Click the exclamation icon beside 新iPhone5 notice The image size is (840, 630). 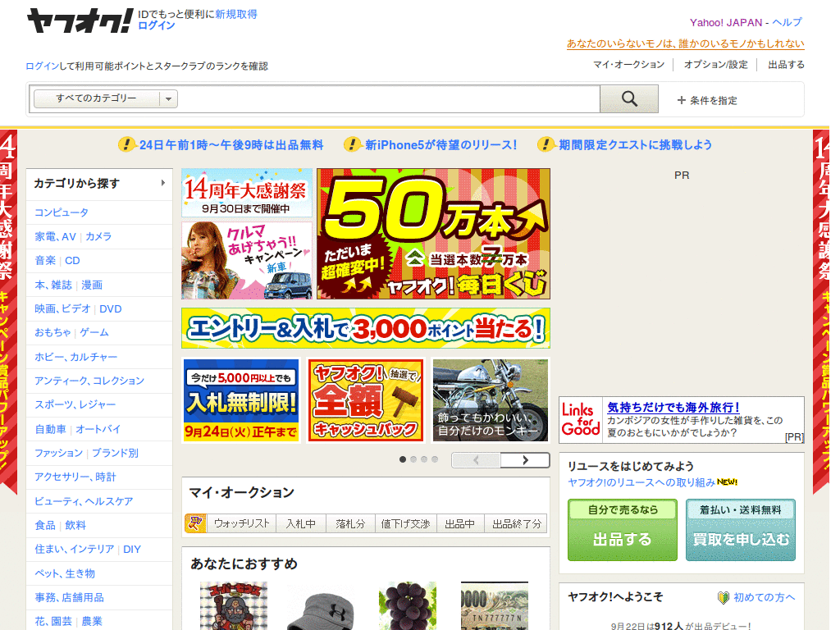(x=352, y=144)
